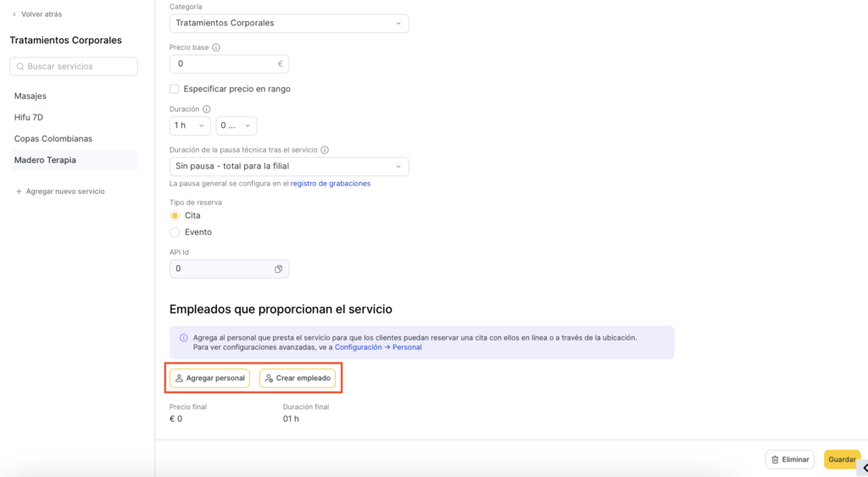This screenshot has height=477, width=868.
Task: Open the registro de grabaciones link
Action: (x=330, y=183)
